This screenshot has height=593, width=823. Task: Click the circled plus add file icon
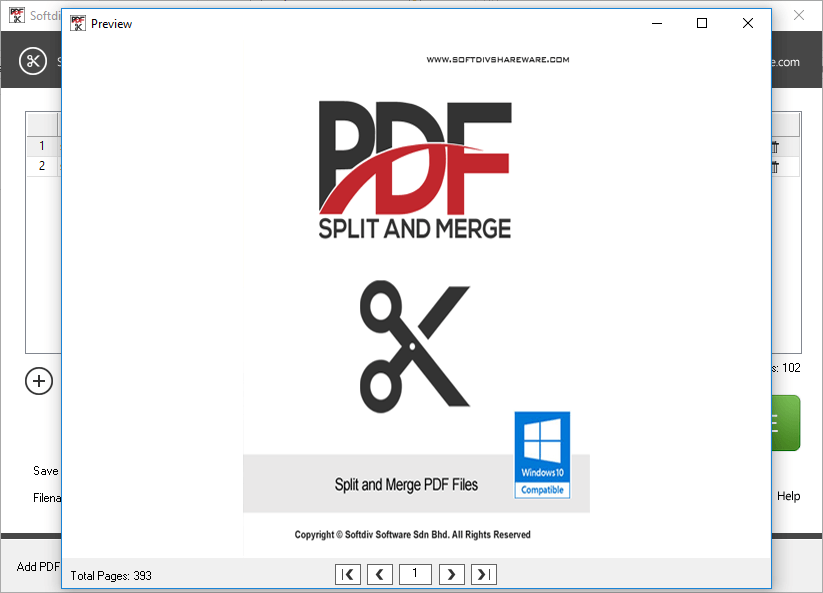[38, 381]
